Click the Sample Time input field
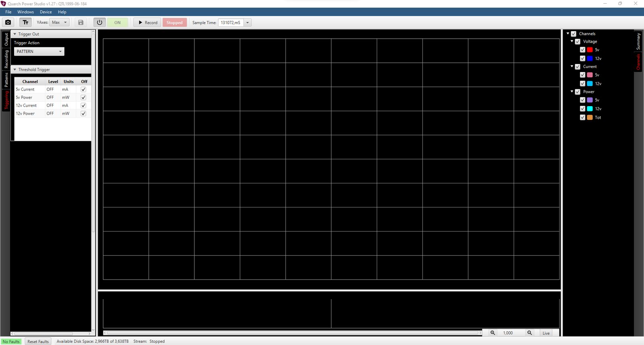This screenshot has height=345, width=644. pos(231,23)
